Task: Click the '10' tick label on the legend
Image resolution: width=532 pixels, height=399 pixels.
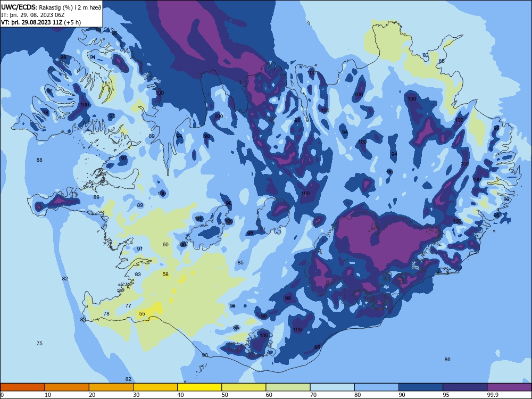Action: click(48, 395)
